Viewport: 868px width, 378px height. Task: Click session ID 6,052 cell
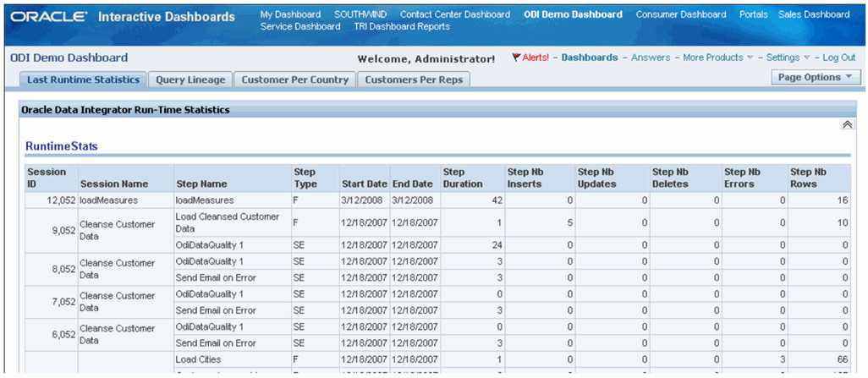click(52, 335)
